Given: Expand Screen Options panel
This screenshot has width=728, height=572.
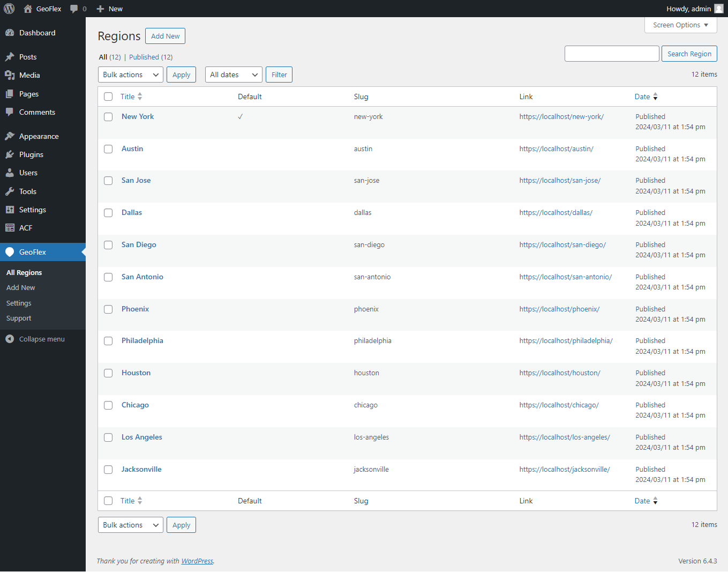Looking at the screenshot, I should [x=680, y=25].
